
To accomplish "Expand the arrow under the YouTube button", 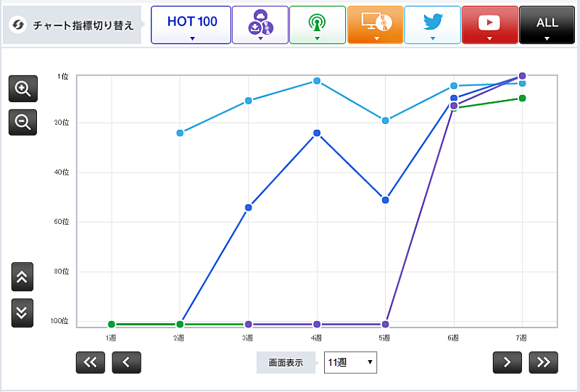I will [489, 38].
